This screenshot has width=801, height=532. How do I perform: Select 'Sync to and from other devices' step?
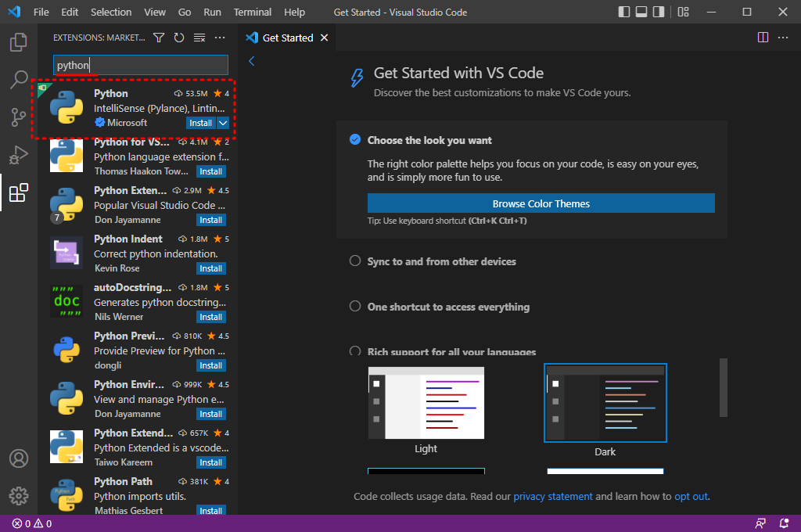[x=441, y=261]
